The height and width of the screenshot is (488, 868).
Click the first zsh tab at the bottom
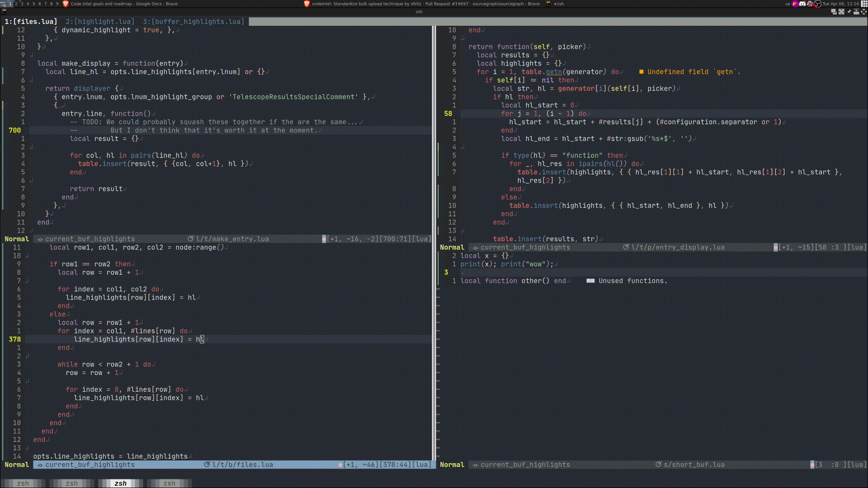(x=23, y=483)
